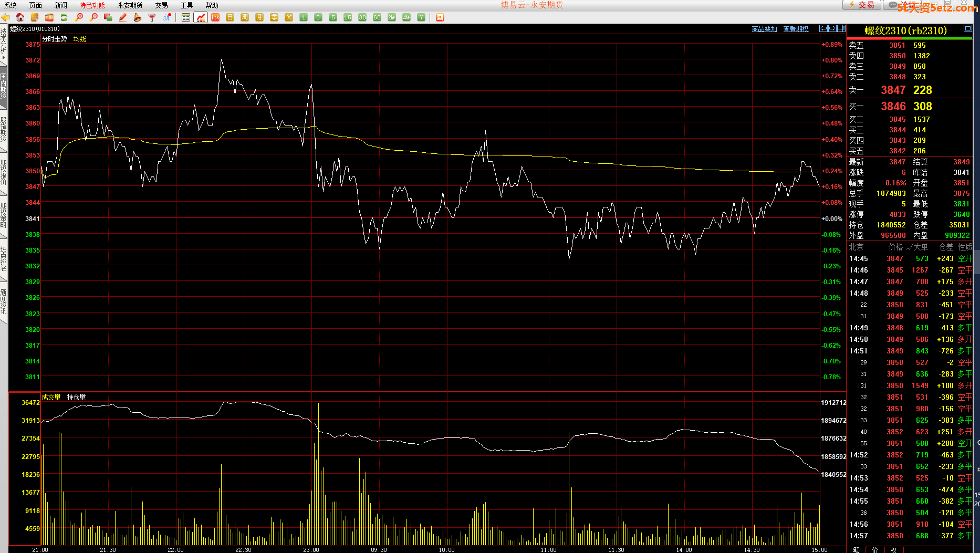Open the 新闻 menu
980x553 pixels.
point(61,5)
